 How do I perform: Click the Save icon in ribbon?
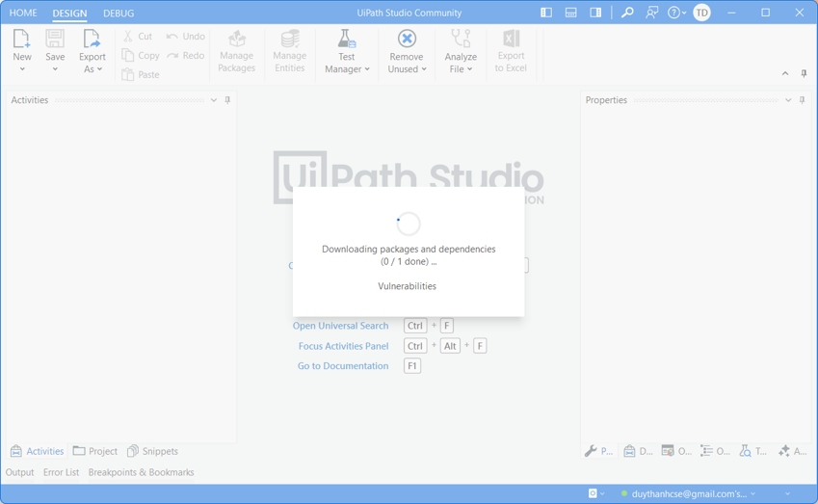55,39
